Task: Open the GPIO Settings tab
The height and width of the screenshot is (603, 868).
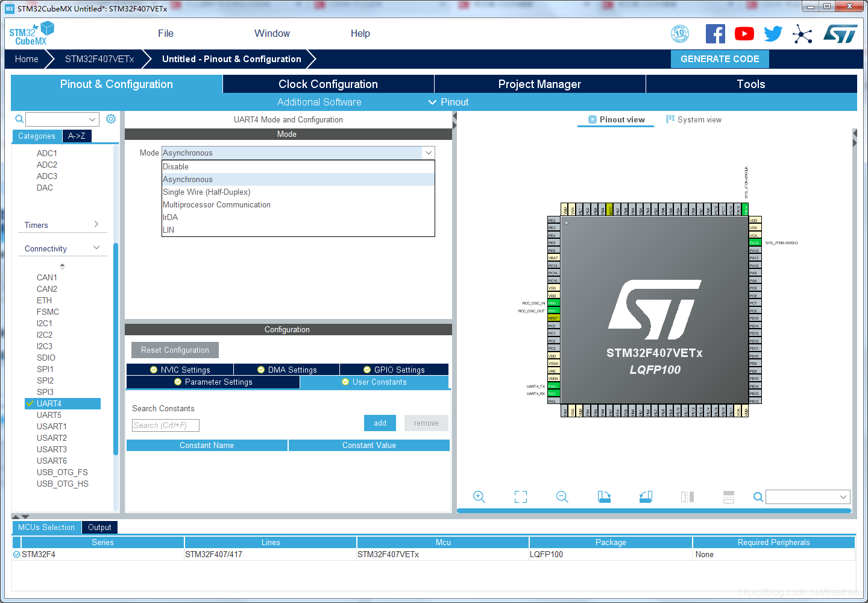Action: click(x=394, y=370)
